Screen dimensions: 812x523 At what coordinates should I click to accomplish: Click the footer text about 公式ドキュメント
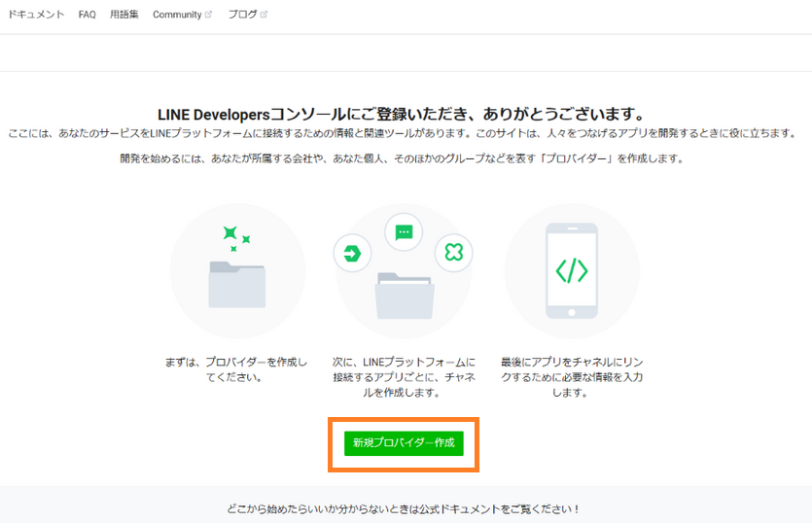pyautogui.click(x=404, y=509)
